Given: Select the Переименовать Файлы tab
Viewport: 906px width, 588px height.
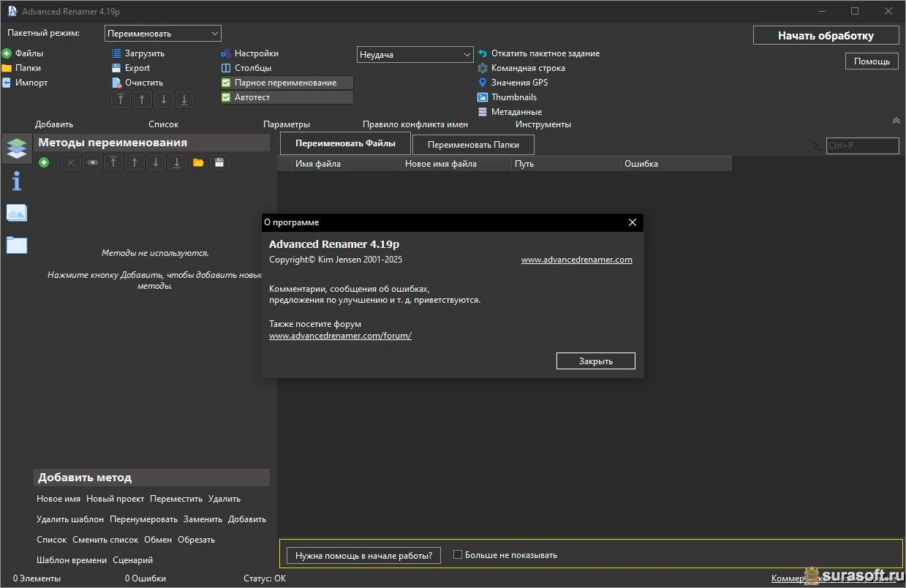Looking at the screenshot, I should [x=345, y=143].
